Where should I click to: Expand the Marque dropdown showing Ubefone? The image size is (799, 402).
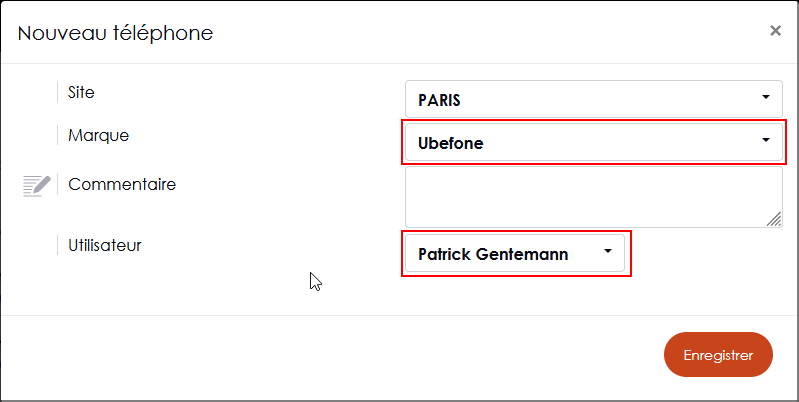pos(594,142)
